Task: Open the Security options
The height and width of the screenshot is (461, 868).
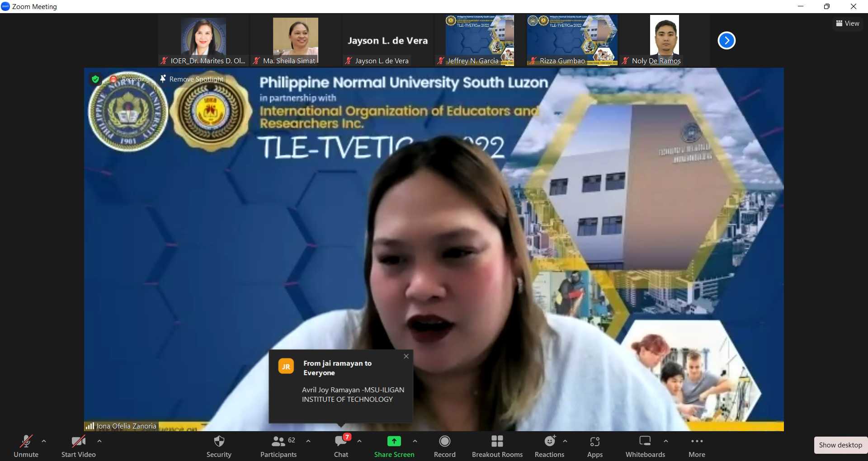Action: [219, 445]
